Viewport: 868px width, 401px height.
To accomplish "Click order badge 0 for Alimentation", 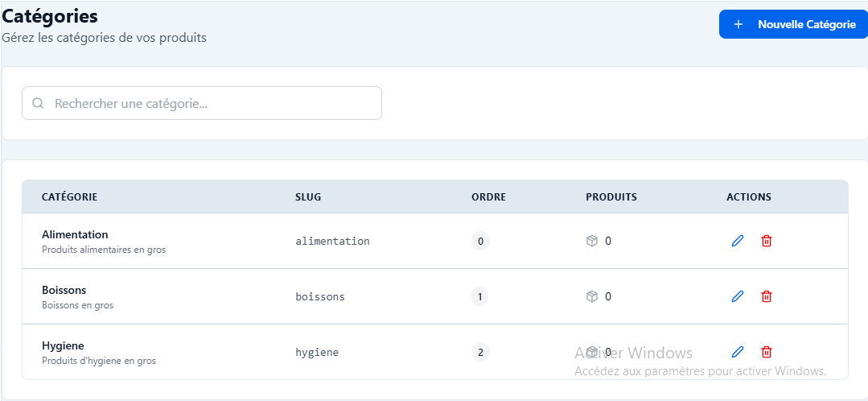I will 480,241.
